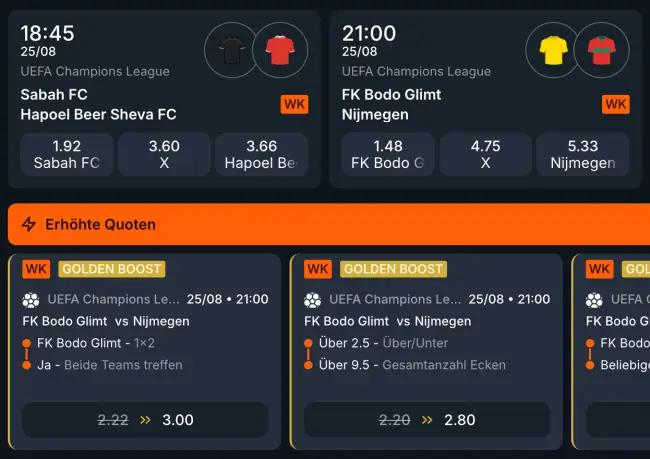Click WK badge on Sabah FC match
650x459 pixels.
click(294, 104)
